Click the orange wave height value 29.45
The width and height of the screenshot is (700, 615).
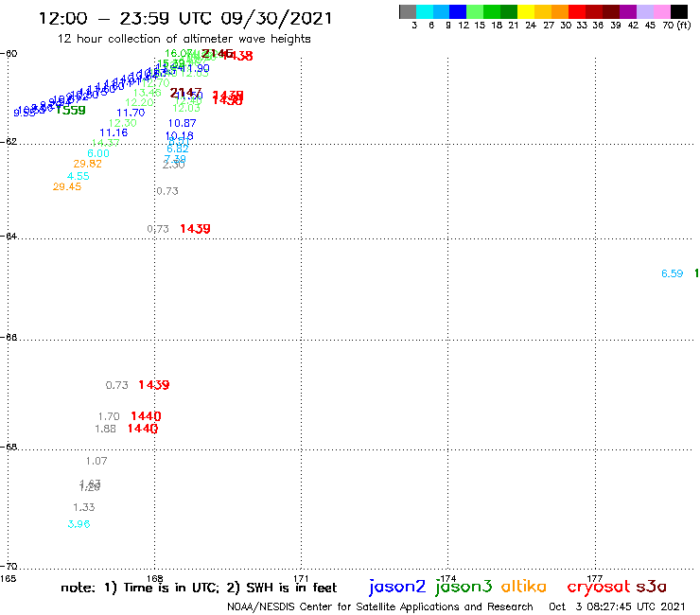[67, 186]
